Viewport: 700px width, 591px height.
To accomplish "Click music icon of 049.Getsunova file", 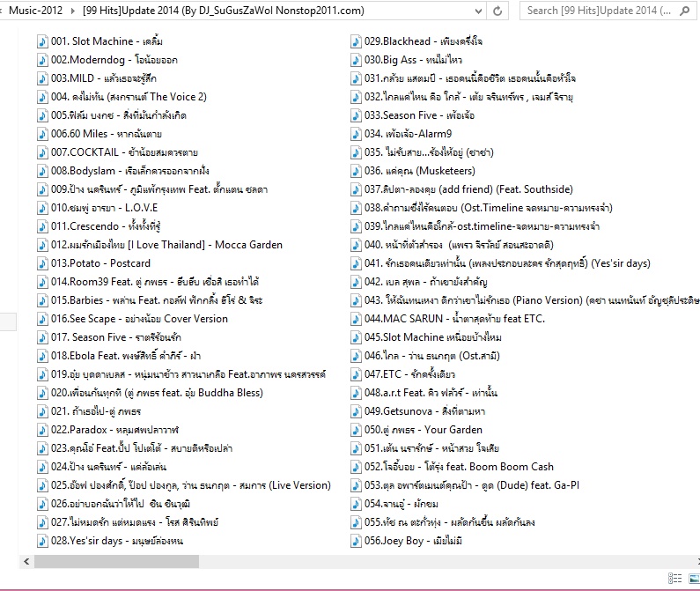I will pos(356,411).
